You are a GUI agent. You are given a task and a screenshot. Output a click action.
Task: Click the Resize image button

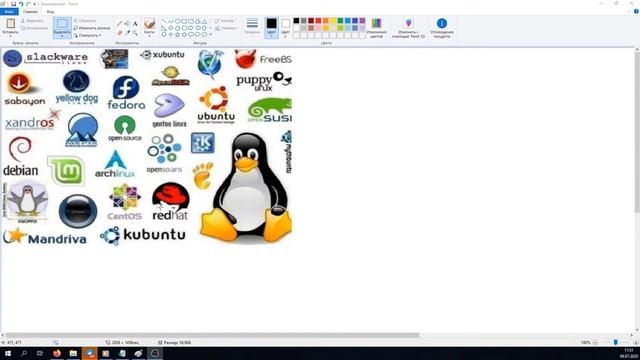click(92, 28)
